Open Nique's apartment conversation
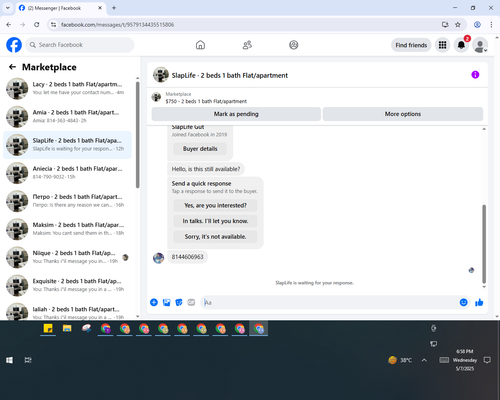The width and height of the screenshot is (500, 400). tap(67, 257)
